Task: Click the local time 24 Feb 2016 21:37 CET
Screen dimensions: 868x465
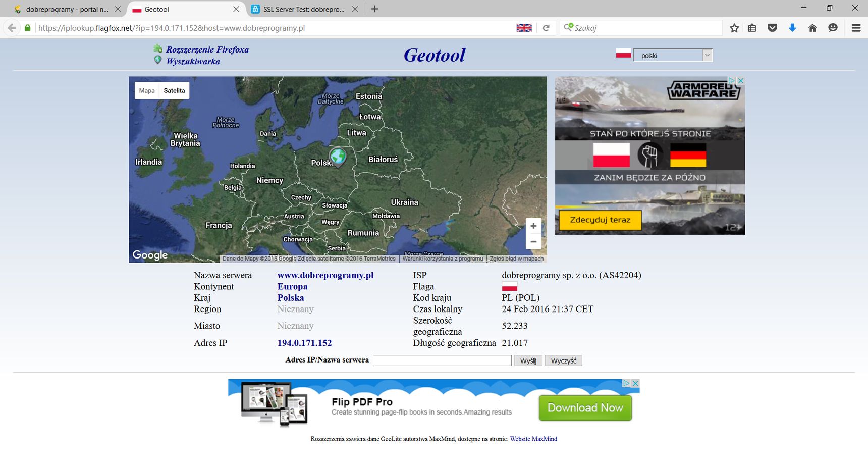Action: point(548,309)
